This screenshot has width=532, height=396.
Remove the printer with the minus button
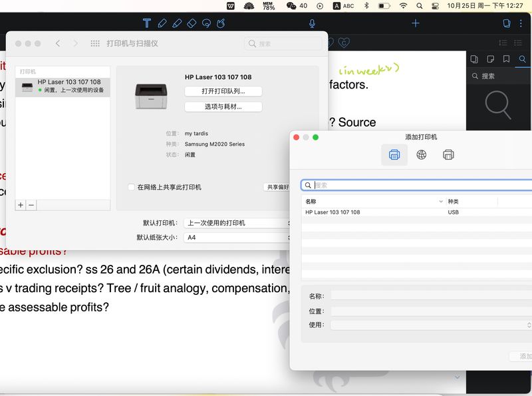(31, 205)
